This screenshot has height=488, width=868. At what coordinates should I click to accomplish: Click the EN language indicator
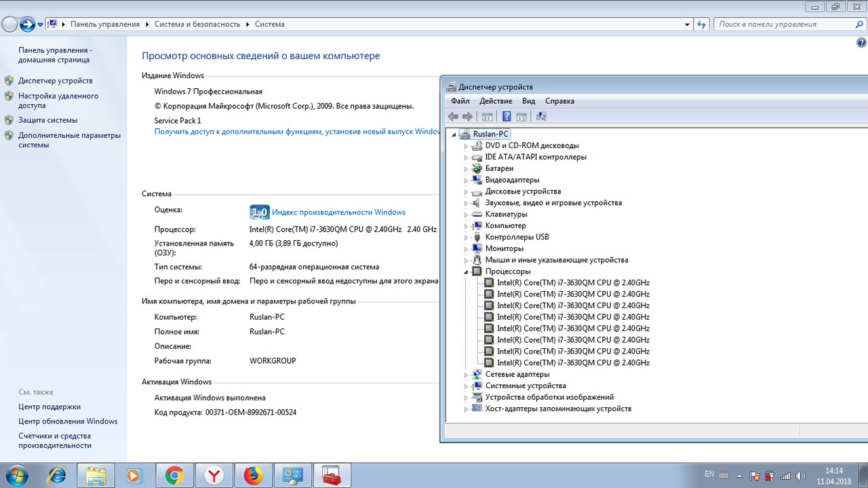point(709,474)
